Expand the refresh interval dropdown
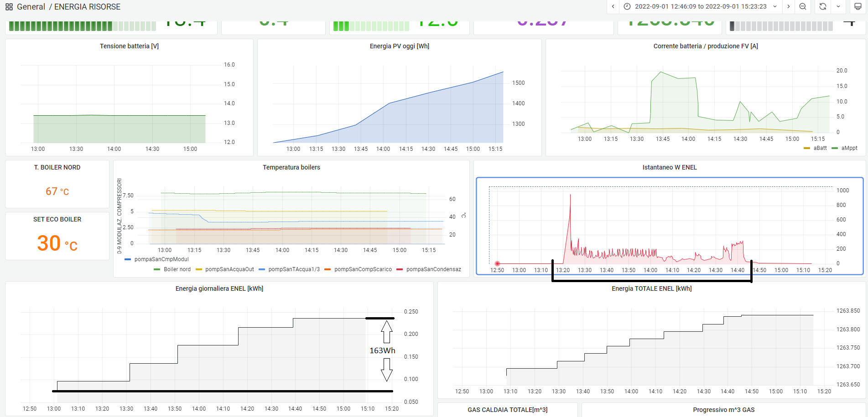The image size is (868, 417). tap(838, 6)
